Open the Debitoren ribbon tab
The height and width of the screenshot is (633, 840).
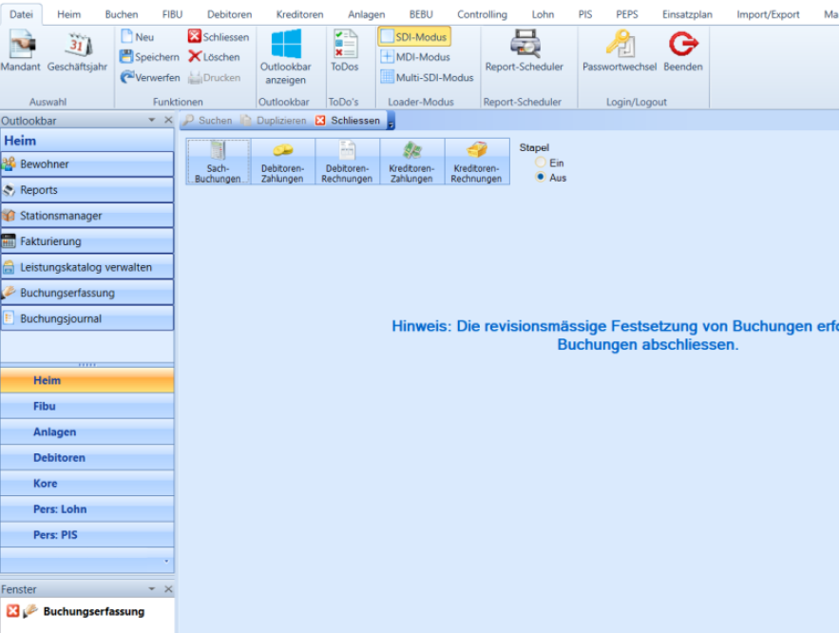[229, 14]
